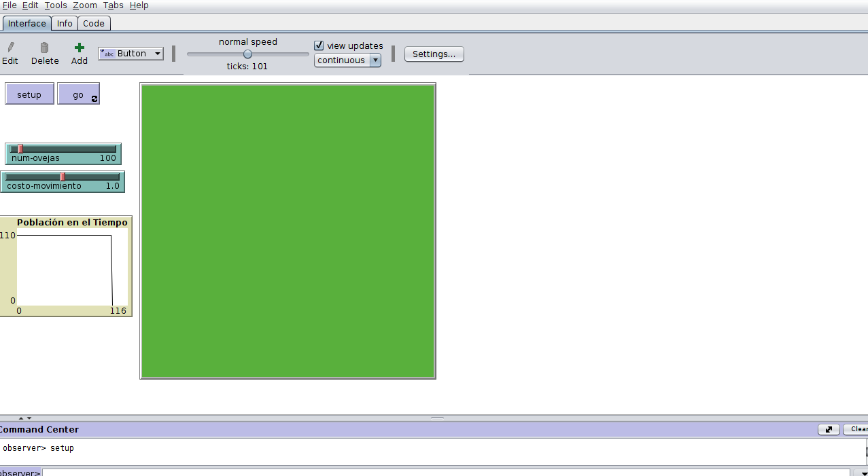Open the continuous update mode dropdown
The height and width of the screenshot is (476, 868).
point(347,60)
